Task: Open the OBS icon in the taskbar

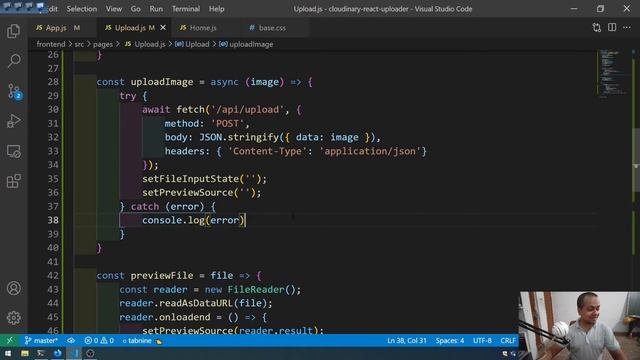Action: tap(90, 353)
